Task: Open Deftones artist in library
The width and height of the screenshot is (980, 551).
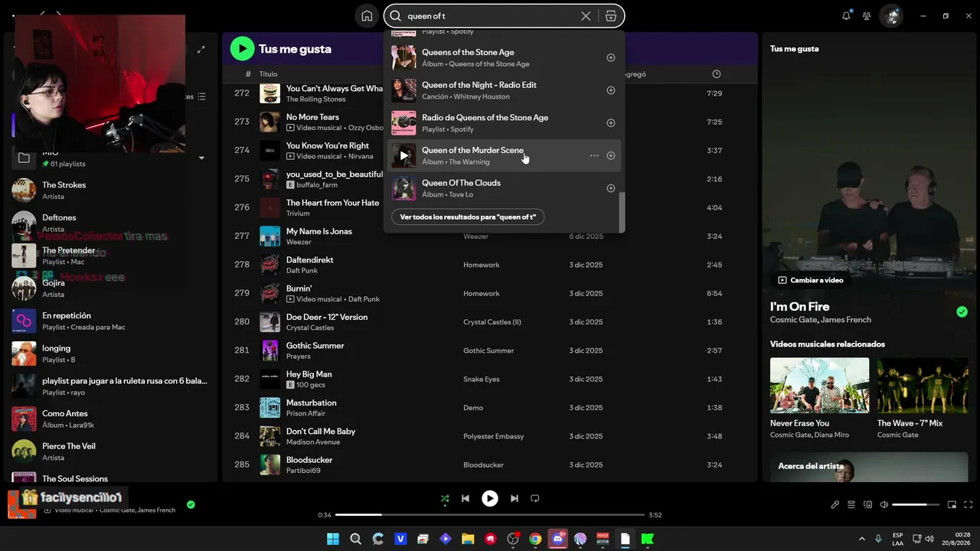Action: click(x=109, y=223)
